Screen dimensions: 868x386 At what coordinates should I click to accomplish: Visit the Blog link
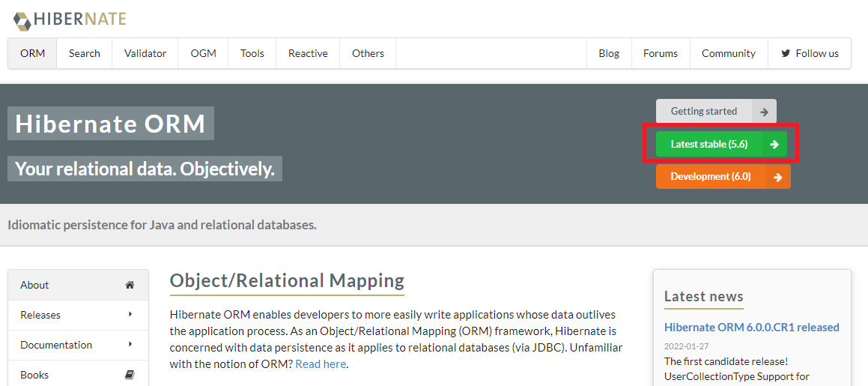(x=609, y=54)
